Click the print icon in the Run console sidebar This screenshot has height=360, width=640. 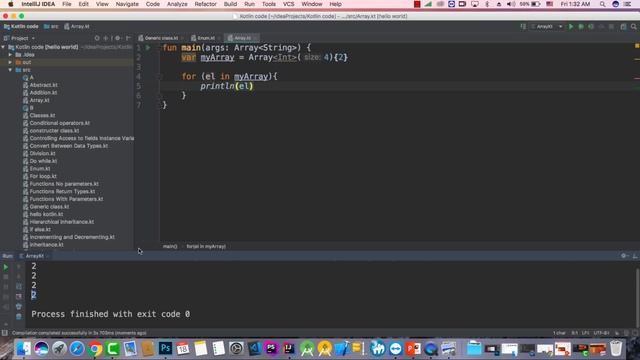[19, 307]
